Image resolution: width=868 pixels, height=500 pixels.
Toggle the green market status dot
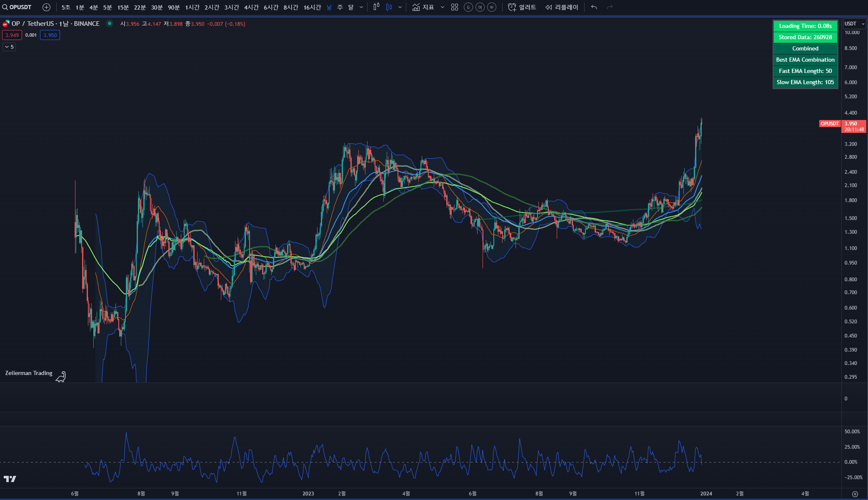[110, 24]
